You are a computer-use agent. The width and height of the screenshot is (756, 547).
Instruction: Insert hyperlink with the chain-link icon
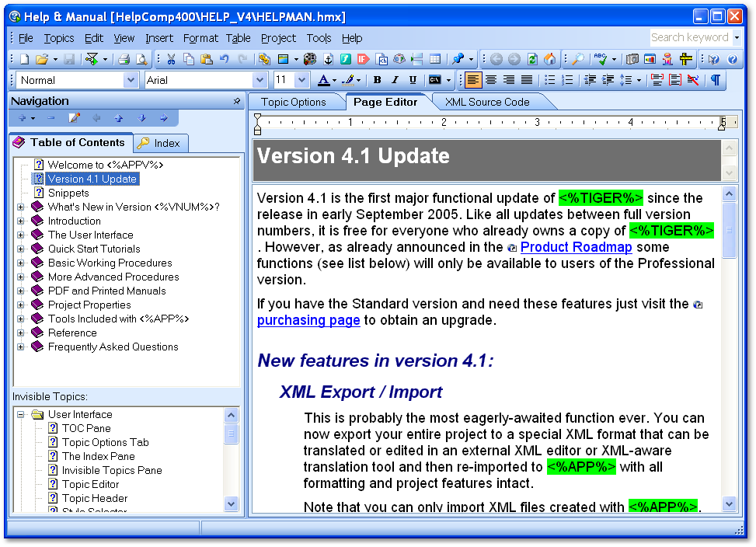[x=263, y=59]
